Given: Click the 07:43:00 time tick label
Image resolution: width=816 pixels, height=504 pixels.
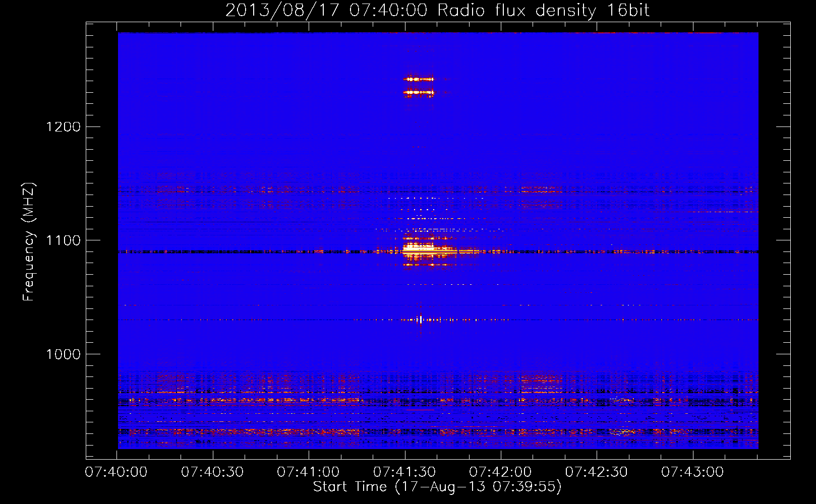Looking at the screenshot, I should tap(692, 472).
